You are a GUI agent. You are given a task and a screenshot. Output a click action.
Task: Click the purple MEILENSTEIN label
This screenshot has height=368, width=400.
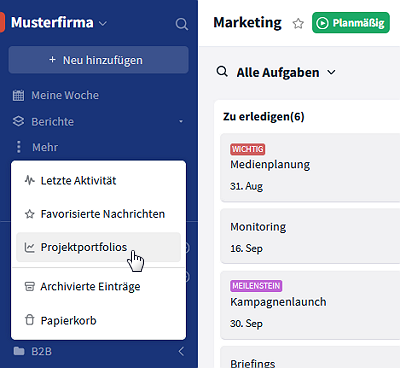click(256, 286)
